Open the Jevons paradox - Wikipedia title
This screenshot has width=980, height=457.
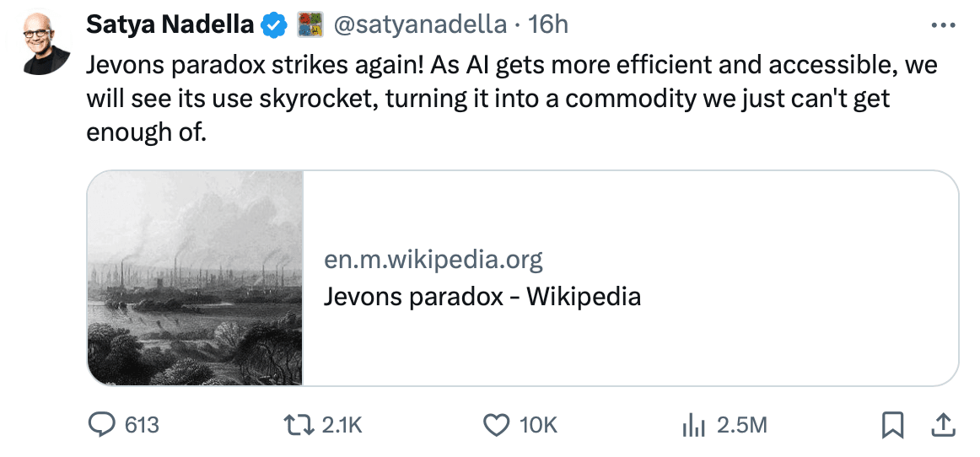tap(482, 297)
